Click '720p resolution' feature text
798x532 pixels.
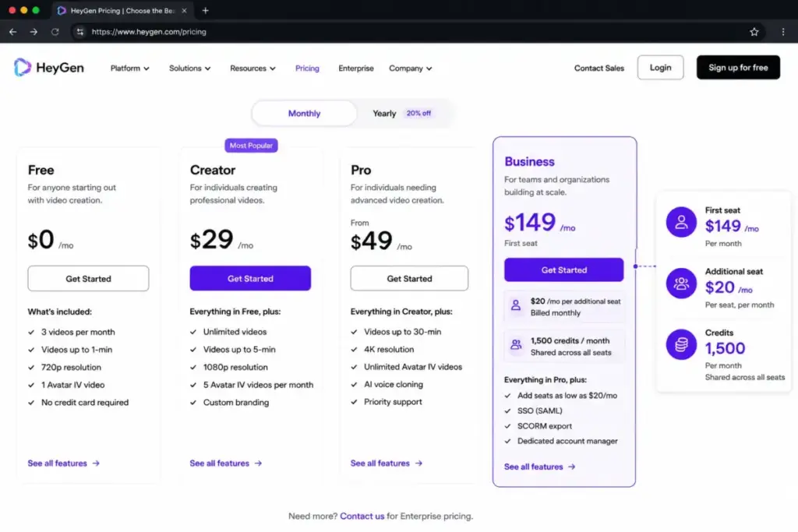pyautogui.click(x=71, y=367)
